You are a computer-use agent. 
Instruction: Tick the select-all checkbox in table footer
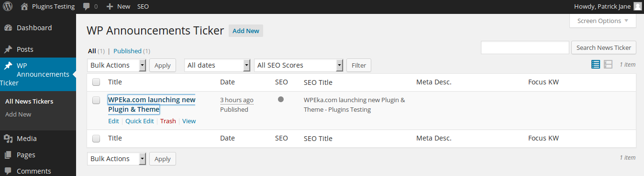click(96, 139)
